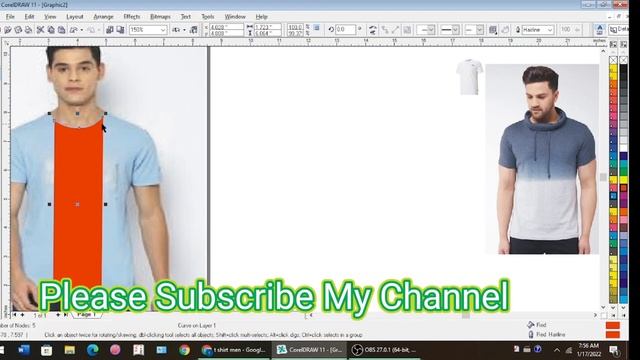Click the Copy icon in toolbar
The height and width of the screenshot is (360, 640).
point(51,30)
